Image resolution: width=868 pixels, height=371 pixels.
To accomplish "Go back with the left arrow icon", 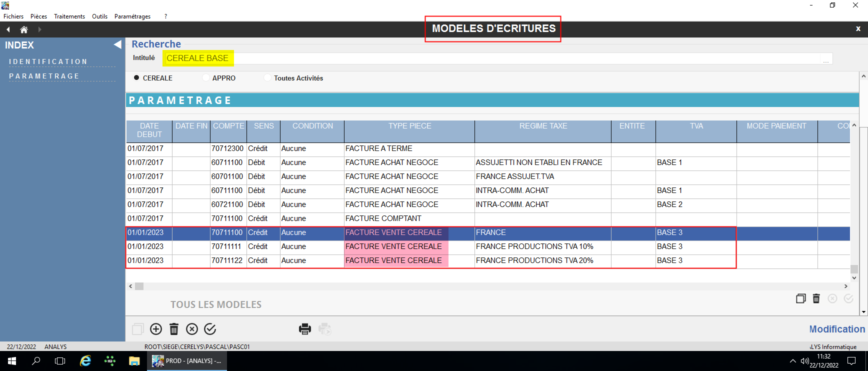I will click(x=8, y=29).
